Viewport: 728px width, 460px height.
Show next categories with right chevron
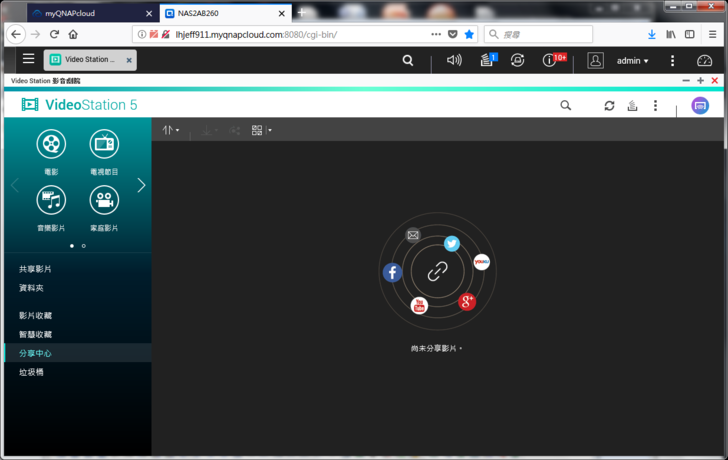[x=141, y=185]
